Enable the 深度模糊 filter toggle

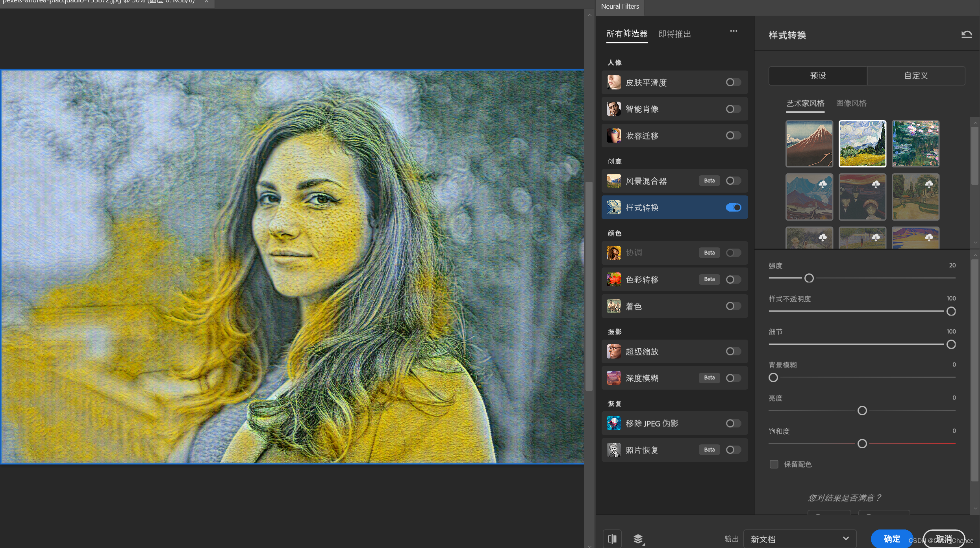733,378
